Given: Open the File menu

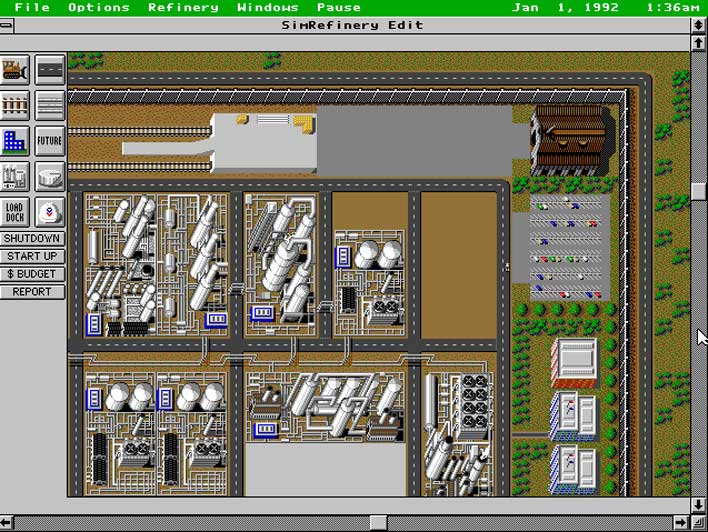Looking at the screenshot, I should (x=32, y=8).
